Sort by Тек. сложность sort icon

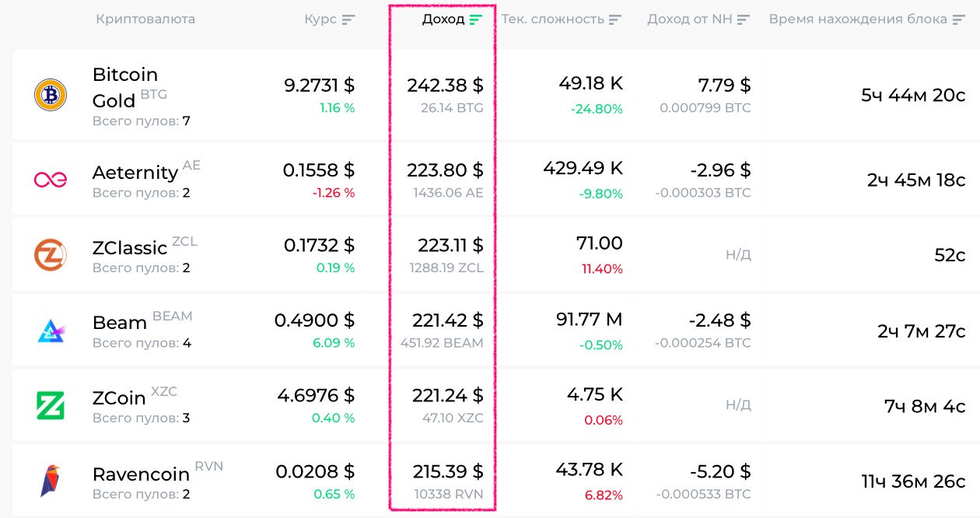[615, 19]
